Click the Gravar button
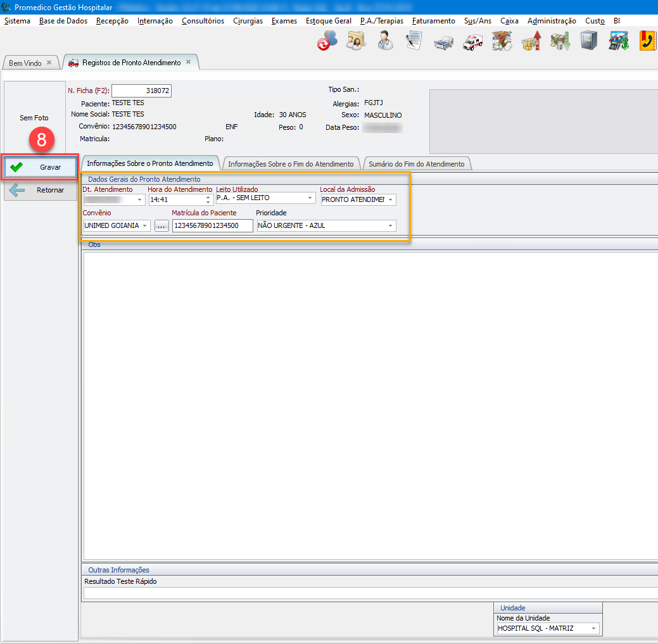 (41, 167)
